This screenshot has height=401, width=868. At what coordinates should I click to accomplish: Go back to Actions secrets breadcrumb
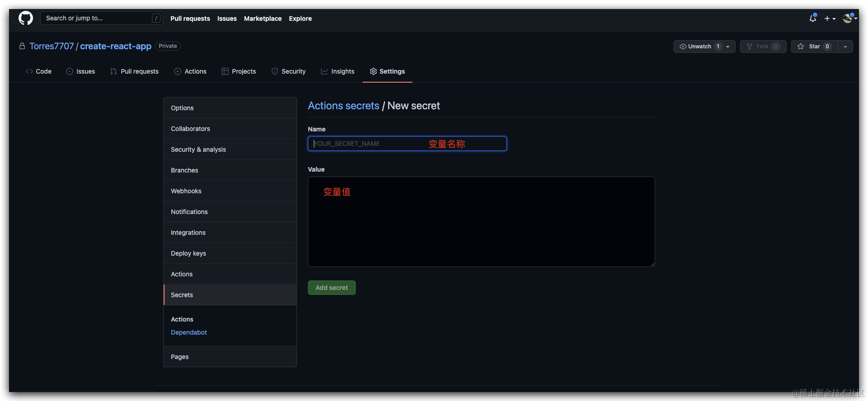[x=344, y=106]
